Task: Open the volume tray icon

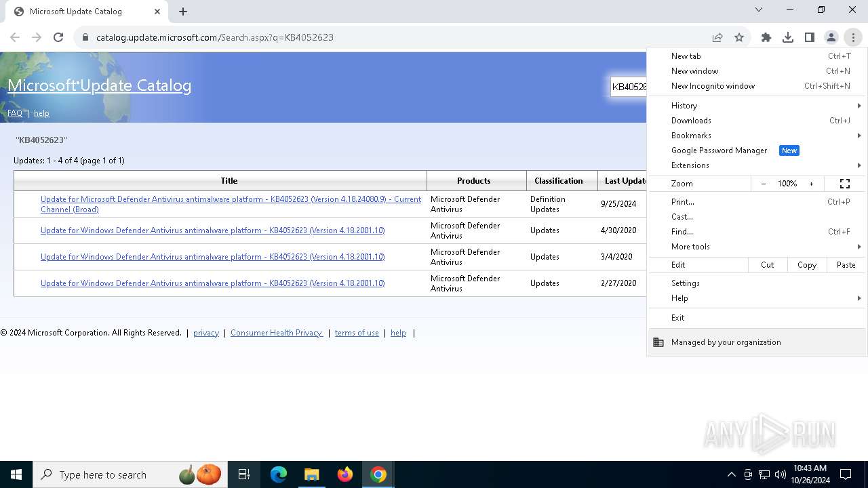Action: (781, 474)
